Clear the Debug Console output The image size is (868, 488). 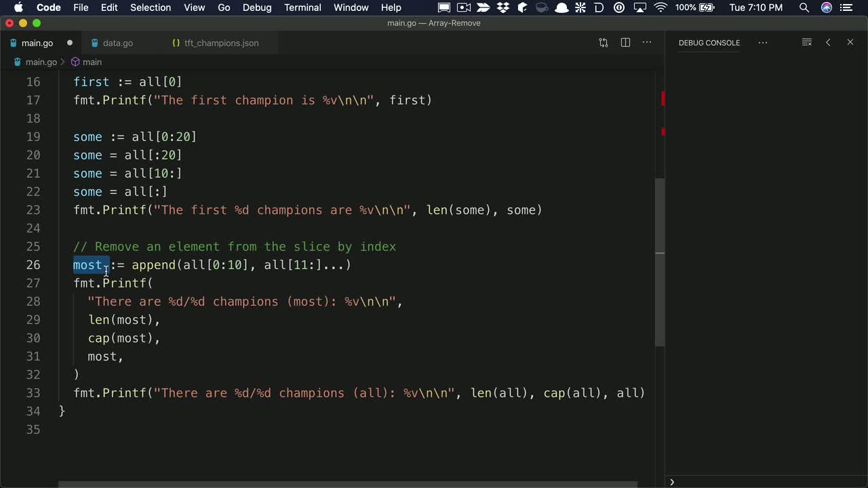coord(806,42)
